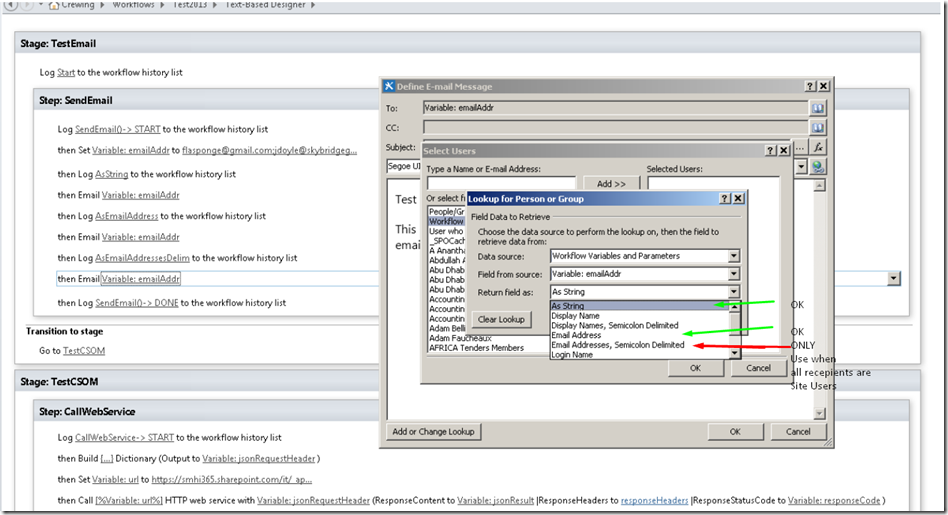The image size is (948, 515).
Task: Click scroll up arrow of email body
Action: pyautogui.click(x=819, y=186)
